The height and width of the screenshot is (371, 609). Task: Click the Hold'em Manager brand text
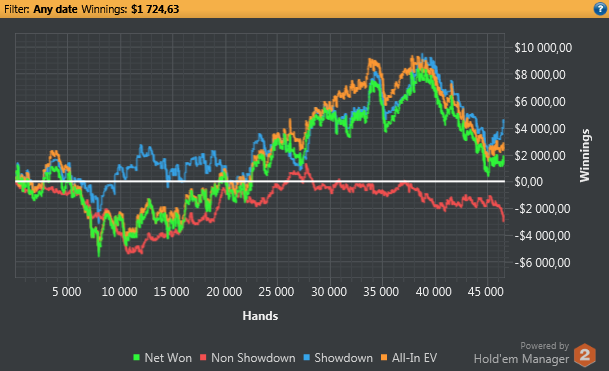[x=521, y=359]
